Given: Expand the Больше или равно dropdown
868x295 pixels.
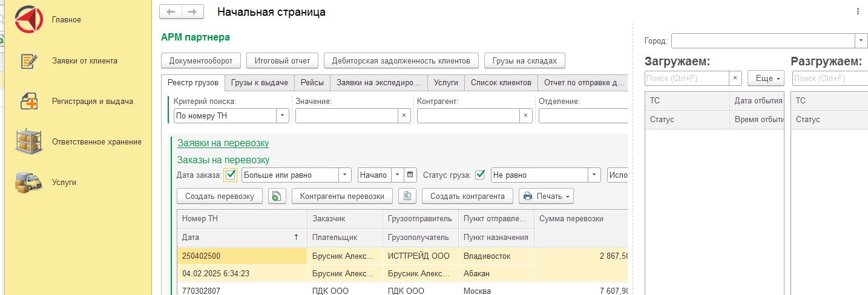Looking at the screenshot, I should [x=344, y=175].
